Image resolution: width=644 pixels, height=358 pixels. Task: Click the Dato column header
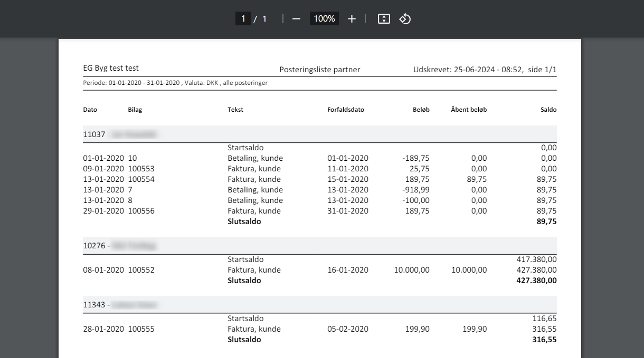point(90,110)
